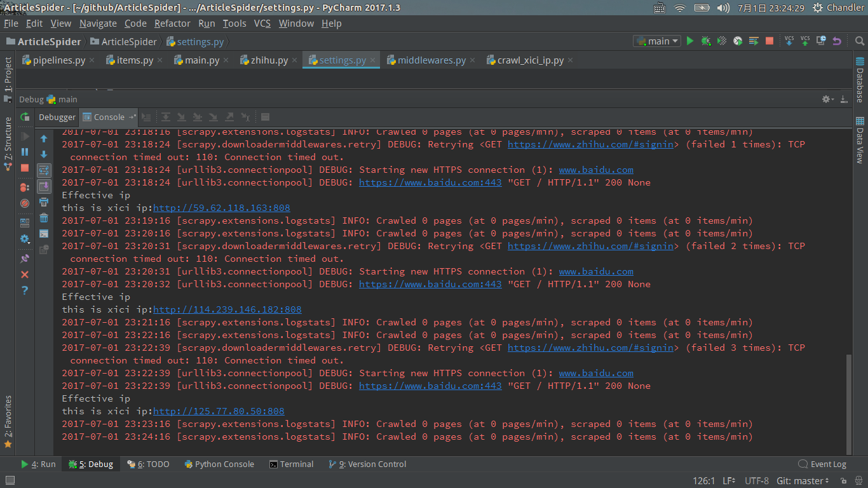
Task: Pin the debug tab
Action: [x=25, y=259]
